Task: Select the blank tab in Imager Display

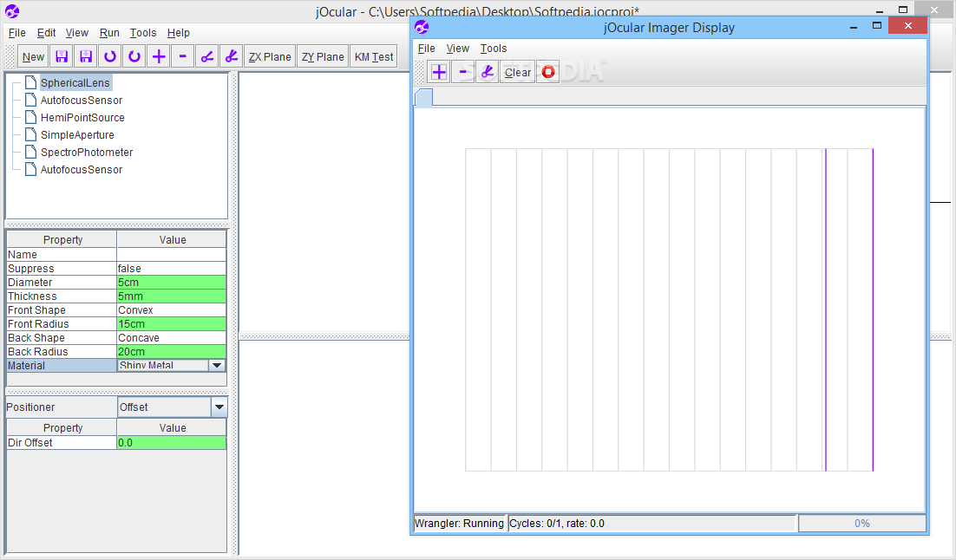Action: click(x=423, y=97)
